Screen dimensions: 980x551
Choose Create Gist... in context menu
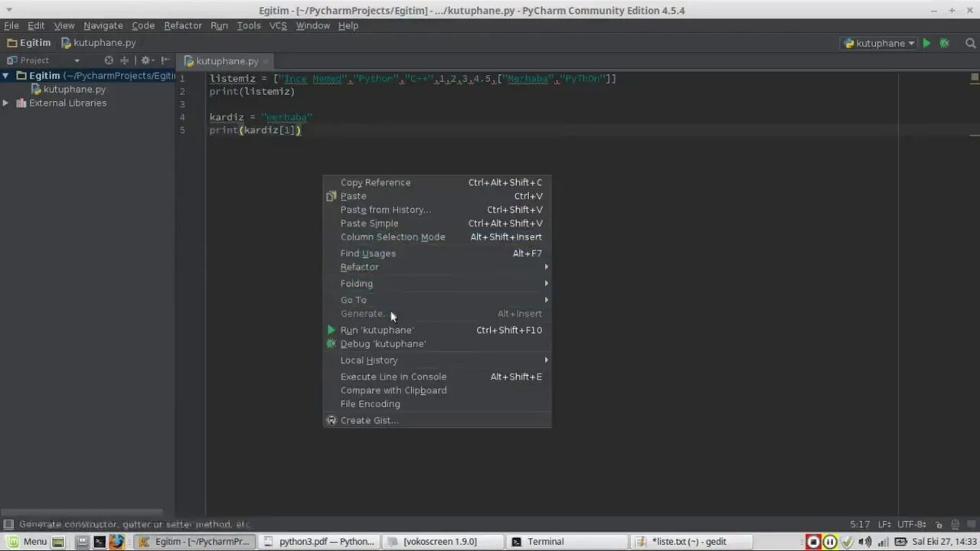436,420
